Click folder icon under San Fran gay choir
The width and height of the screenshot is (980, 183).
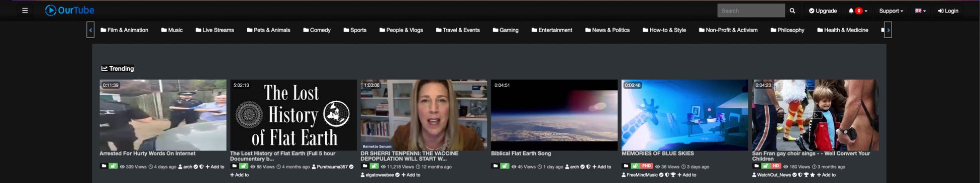756,166
